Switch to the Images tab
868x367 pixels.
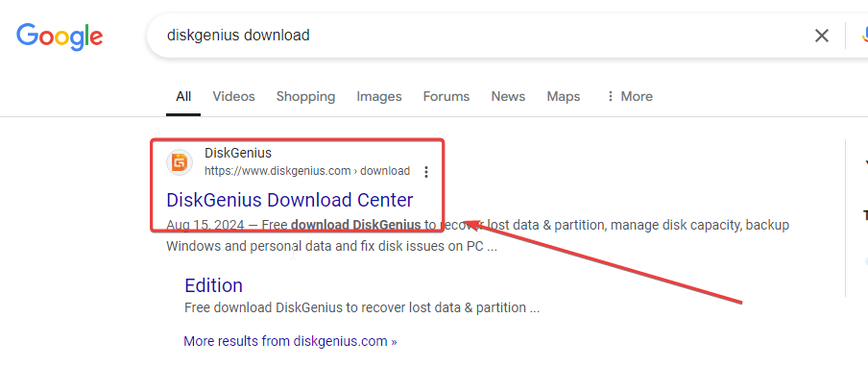(x=378, y=96)
